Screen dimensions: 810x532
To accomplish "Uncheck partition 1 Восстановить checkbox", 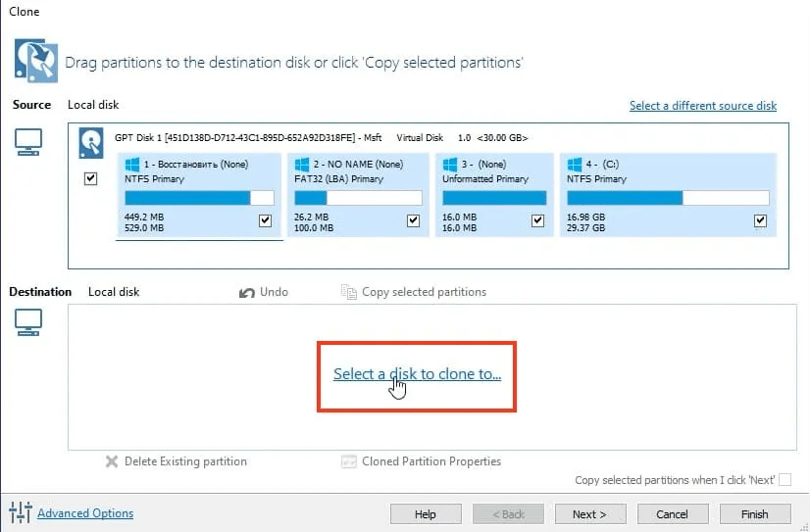I will (x=265, y=221).
